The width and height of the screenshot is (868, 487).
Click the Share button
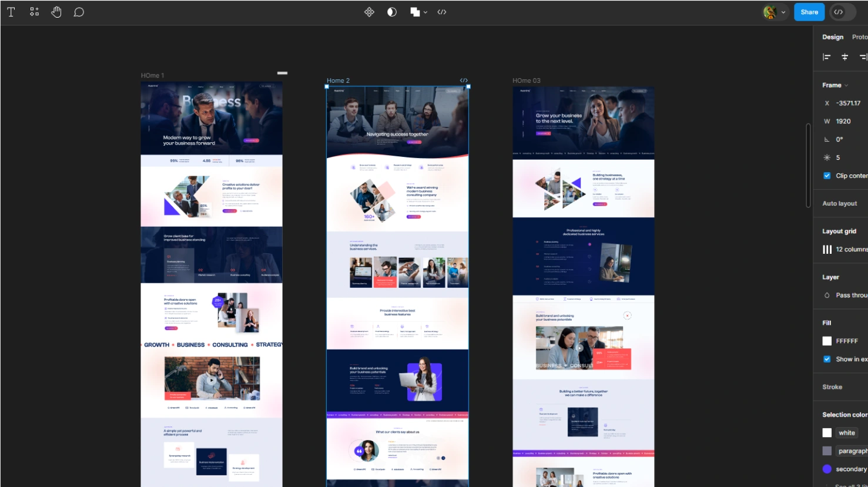click(x=809, y=12)
